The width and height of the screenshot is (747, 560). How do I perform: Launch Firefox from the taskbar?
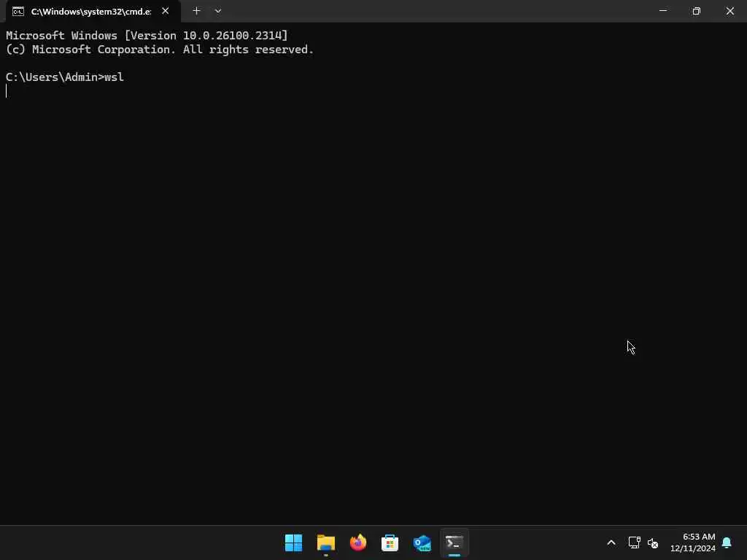357,542
